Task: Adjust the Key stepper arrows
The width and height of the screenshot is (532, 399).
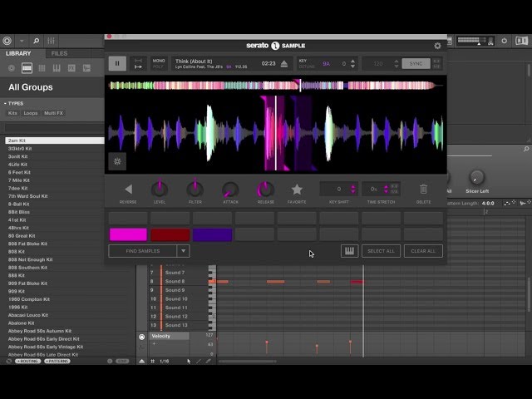Action: click(352, 63)
